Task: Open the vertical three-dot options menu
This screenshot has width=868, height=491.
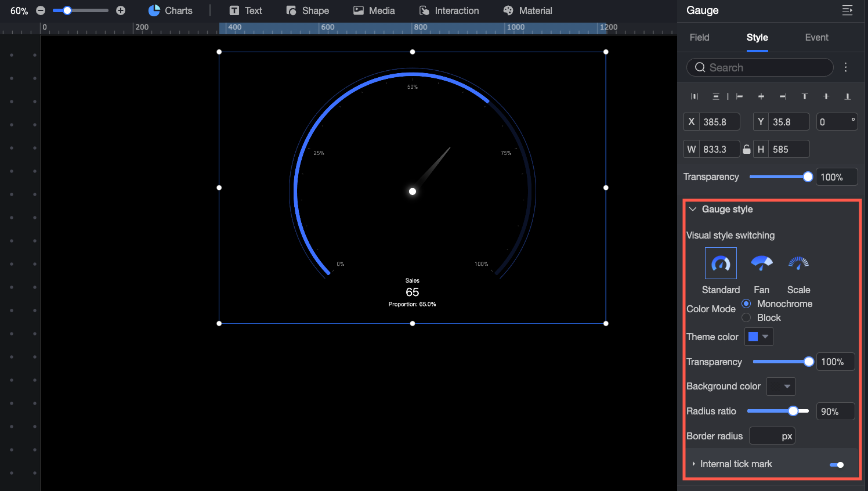Action: [846, 67]
